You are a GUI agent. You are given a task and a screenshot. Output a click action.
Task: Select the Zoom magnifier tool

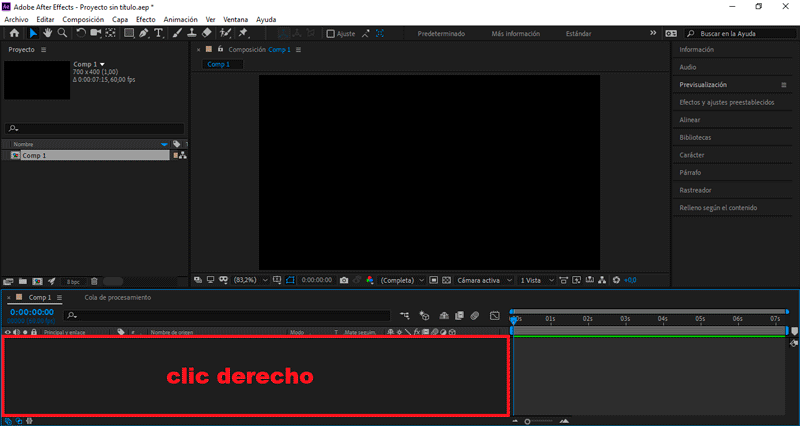coord(62,33)
